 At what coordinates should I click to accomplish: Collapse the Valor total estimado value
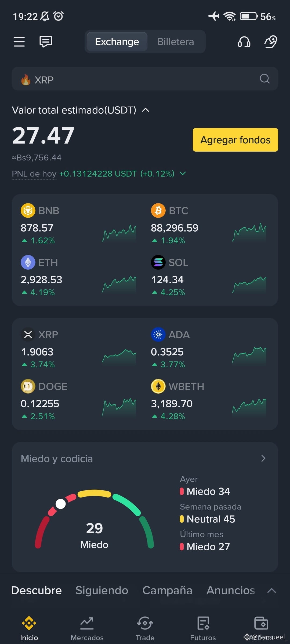coord(146,110)
